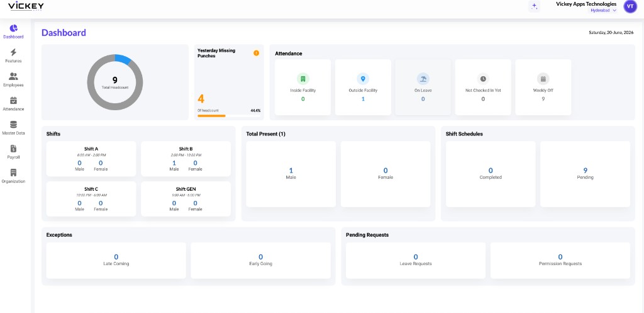644x313 pixels.
Task: Open the Permission Requests card
Action: [x=560, y=260]
